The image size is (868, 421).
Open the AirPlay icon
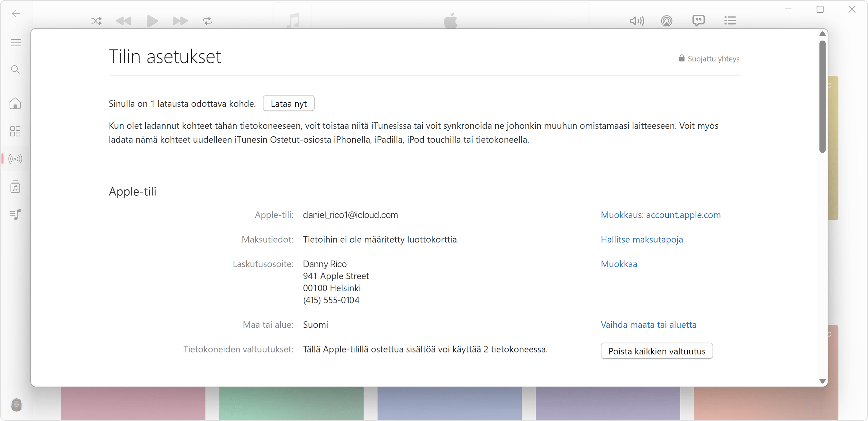667,21
